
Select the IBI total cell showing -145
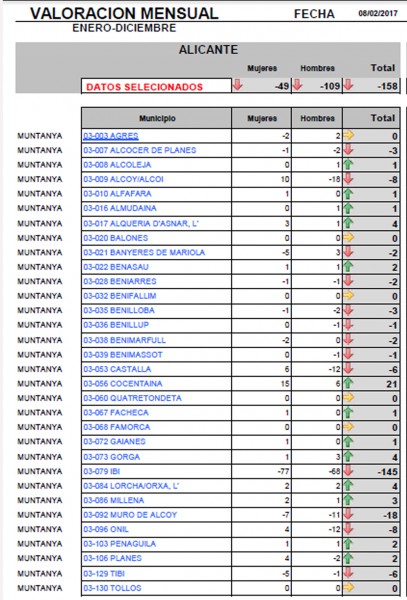pyautogui.click(x=371, y=471)
